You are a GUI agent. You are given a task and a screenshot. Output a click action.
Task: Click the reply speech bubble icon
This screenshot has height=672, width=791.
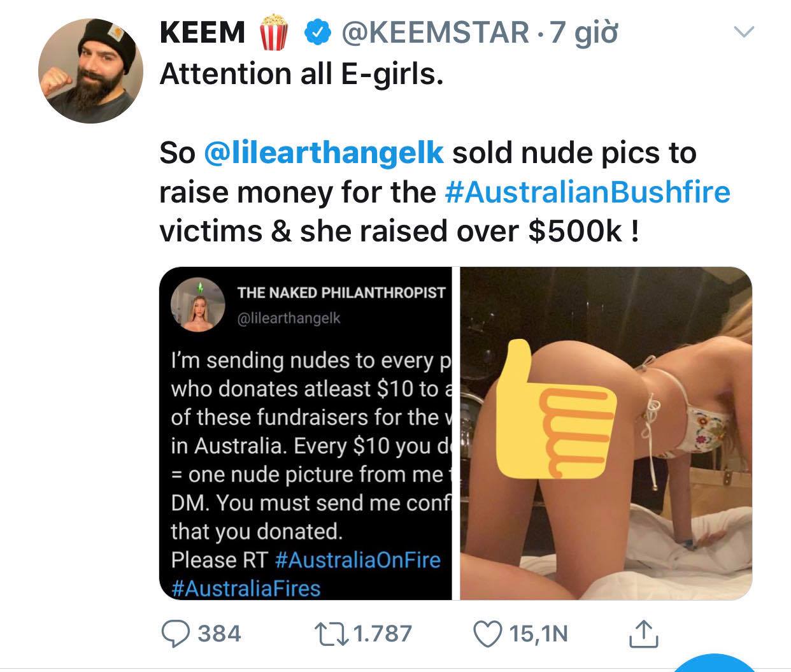(177, 633)
